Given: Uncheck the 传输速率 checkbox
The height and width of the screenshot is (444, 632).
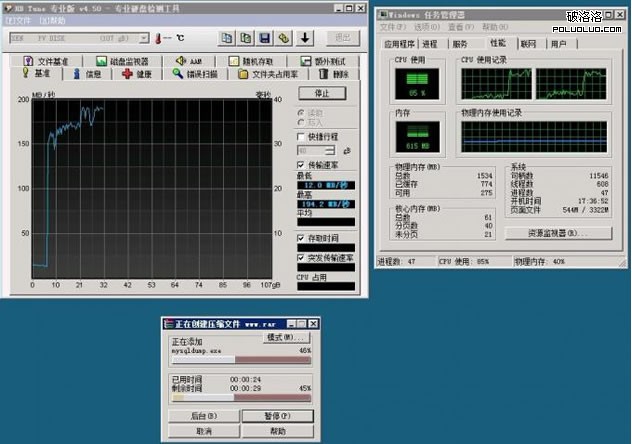Looking at the screenshot, I should 302,165.
